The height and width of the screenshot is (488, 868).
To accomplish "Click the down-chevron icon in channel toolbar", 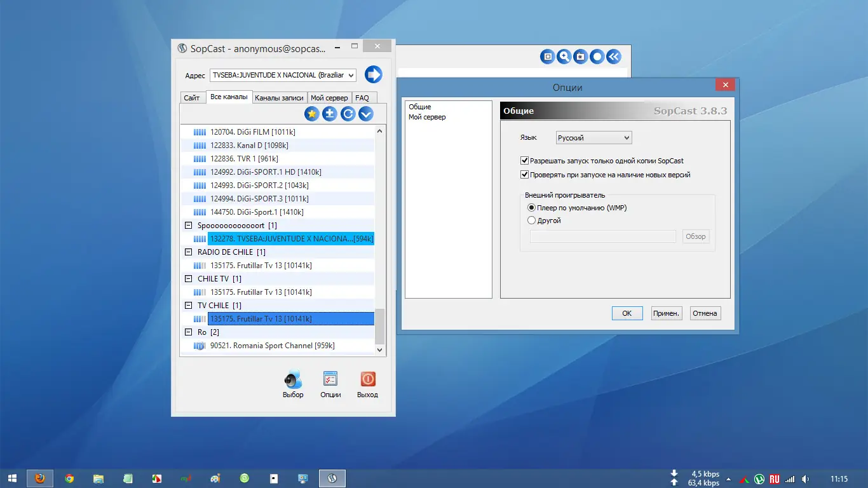I will click(365, 114).
